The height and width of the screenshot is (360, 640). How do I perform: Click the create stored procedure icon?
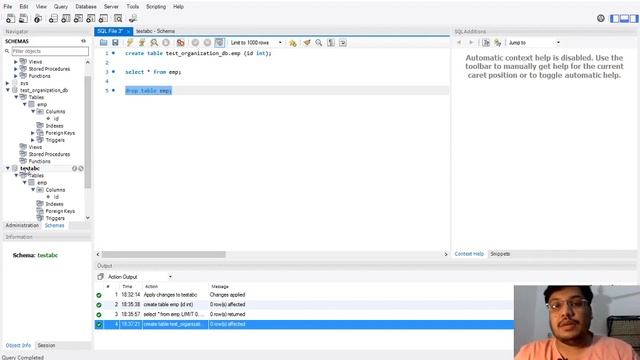[91, 18]
